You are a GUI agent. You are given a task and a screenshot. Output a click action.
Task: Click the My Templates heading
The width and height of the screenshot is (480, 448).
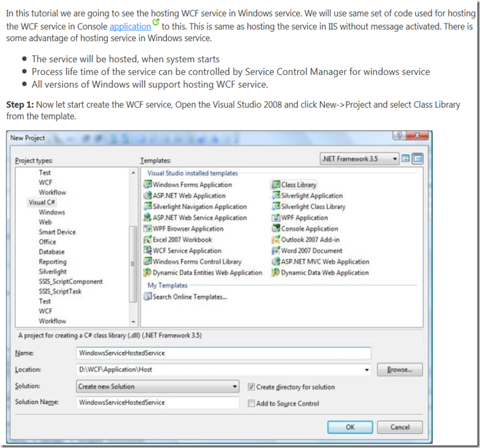coord(168,285)
